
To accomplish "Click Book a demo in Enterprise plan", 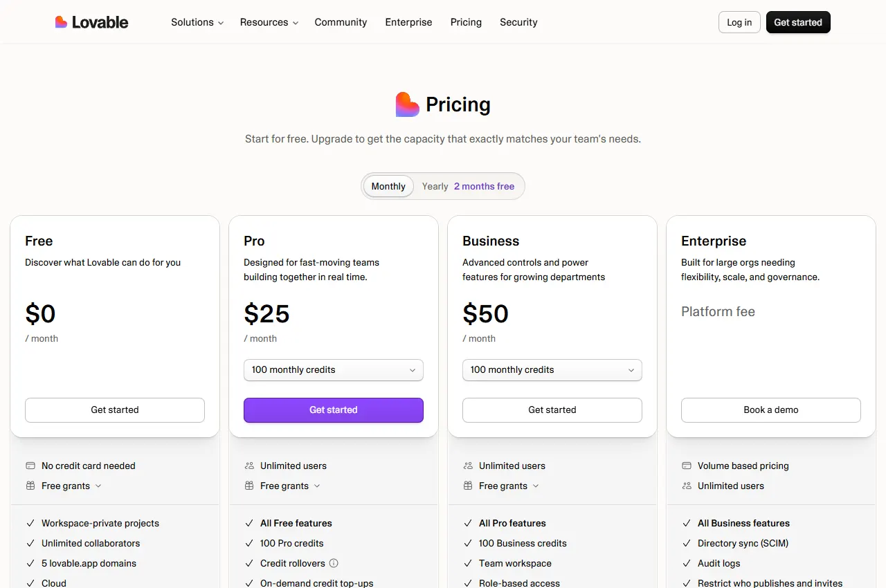I will click(771, 410).
